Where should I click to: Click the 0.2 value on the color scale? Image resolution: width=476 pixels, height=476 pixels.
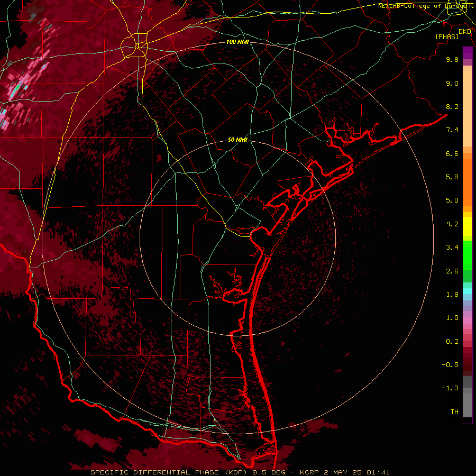click(452, 342)
